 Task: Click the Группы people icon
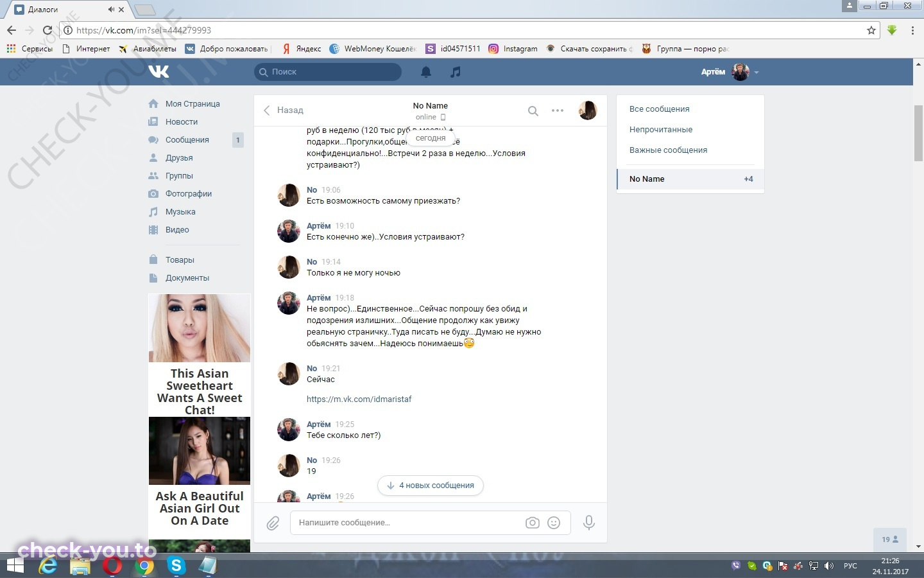click(153, 175)
